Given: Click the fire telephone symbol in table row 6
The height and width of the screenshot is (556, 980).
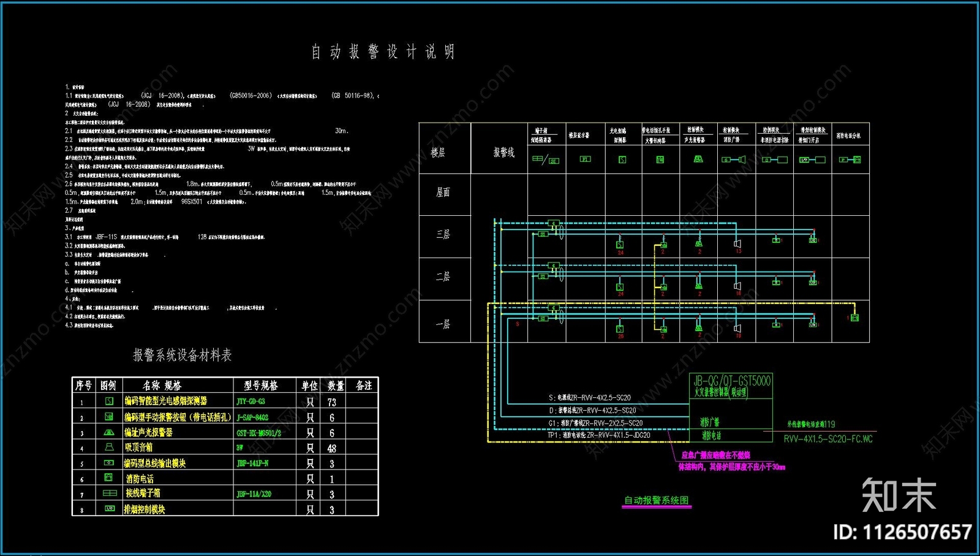Looking at the screenshot, I should click(x=108, y=478).
